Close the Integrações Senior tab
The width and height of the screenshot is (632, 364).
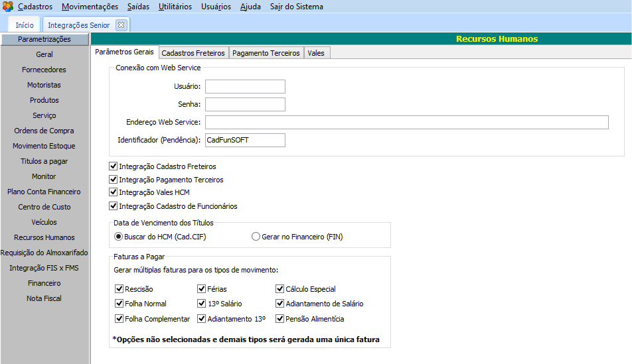click(x=121, y=25)
